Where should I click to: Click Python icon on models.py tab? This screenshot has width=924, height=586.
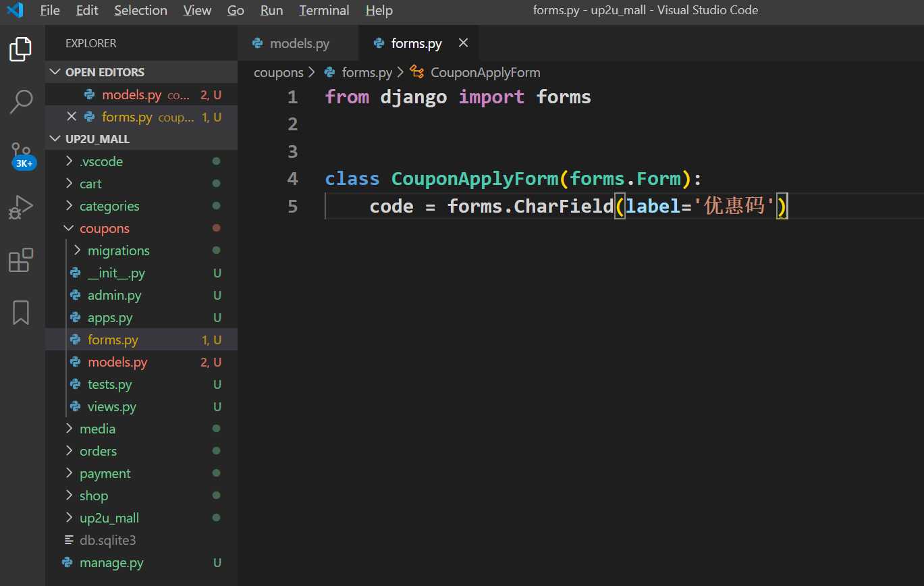click(257, 43)
